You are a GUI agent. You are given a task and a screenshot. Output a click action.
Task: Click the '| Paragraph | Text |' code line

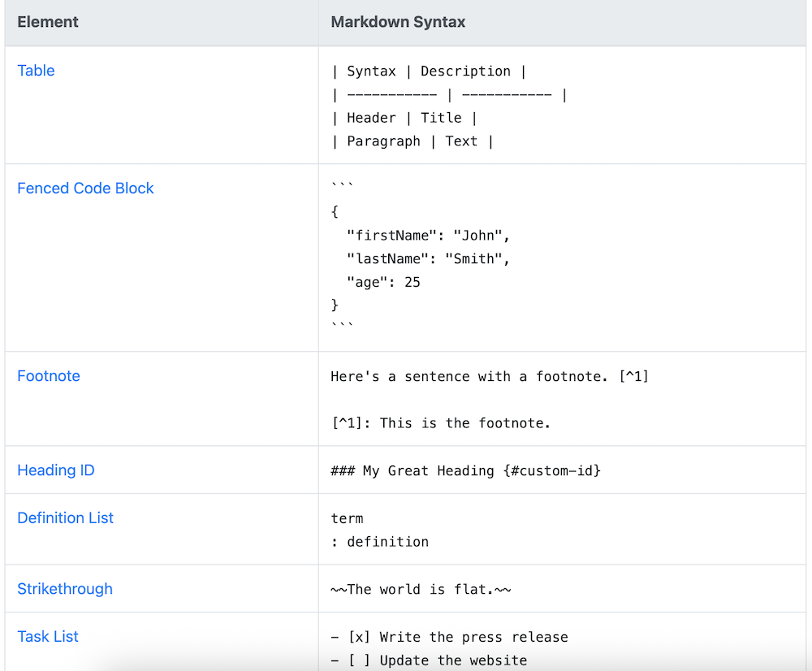(412, 141)
